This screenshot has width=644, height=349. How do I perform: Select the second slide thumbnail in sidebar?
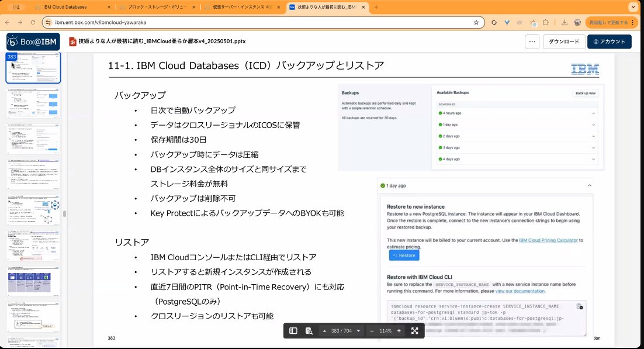pyautogui.click(x=33, y=103)
